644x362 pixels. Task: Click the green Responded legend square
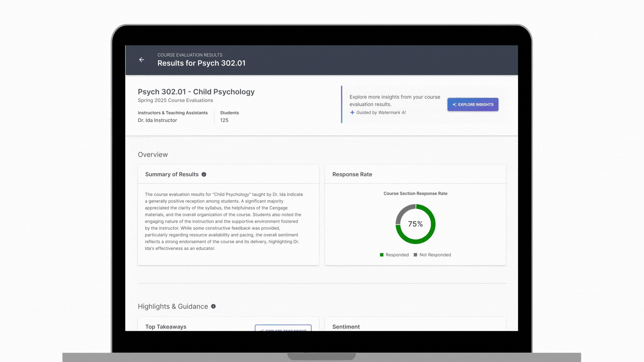point(382,255)
